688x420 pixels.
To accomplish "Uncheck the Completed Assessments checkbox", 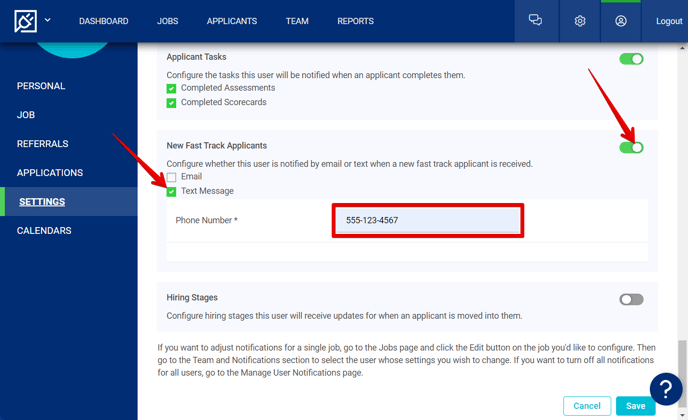I will click(x=171, y=89).
